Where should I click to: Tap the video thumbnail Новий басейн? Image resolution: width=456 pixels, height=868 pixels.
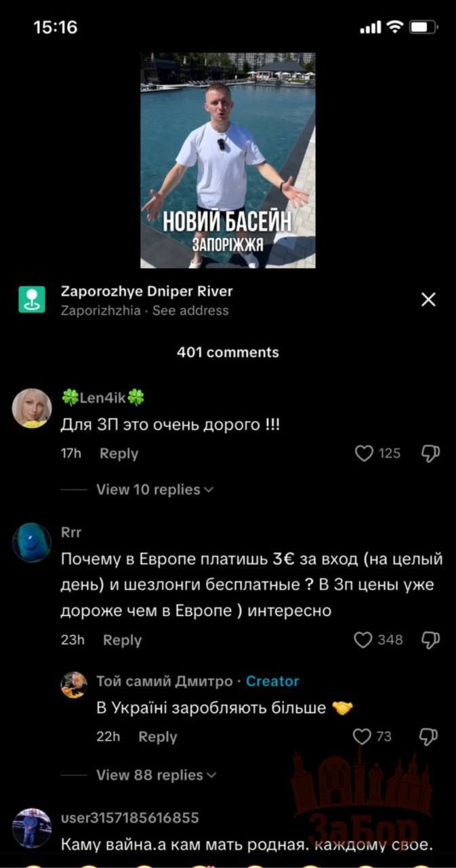pyautogui.click(x=228, y=161)
